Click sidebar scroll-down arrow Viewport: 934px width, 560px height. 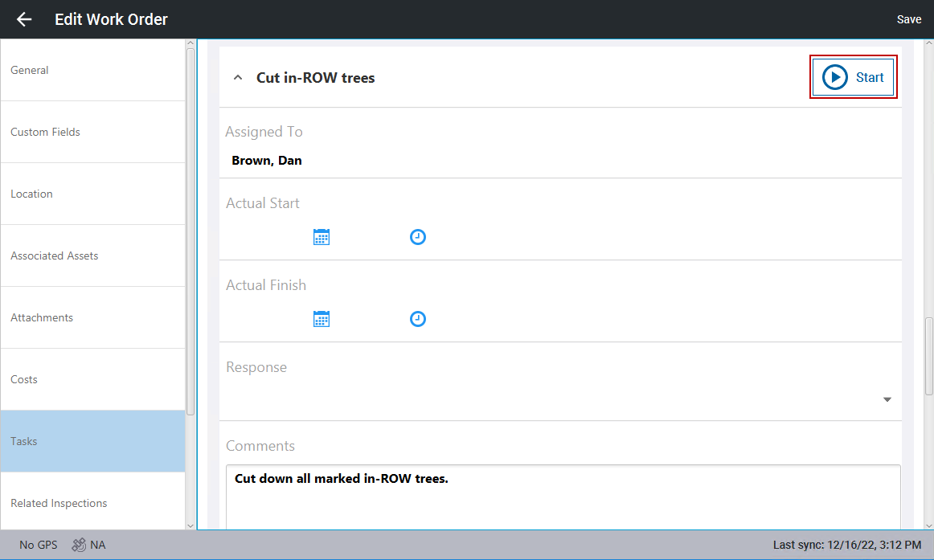pos(190,525)
